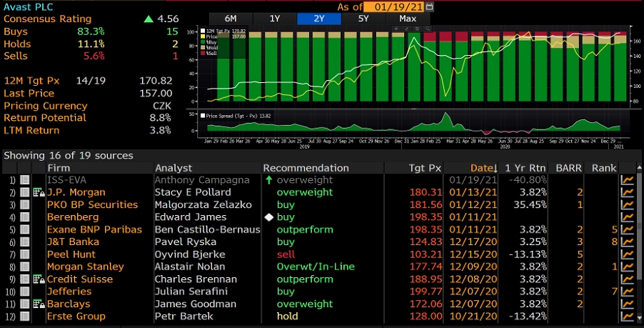Screen dimensions: 644x328
Task: Open report document icon for PKO BP Securities
Action: [x=25, y=204]
